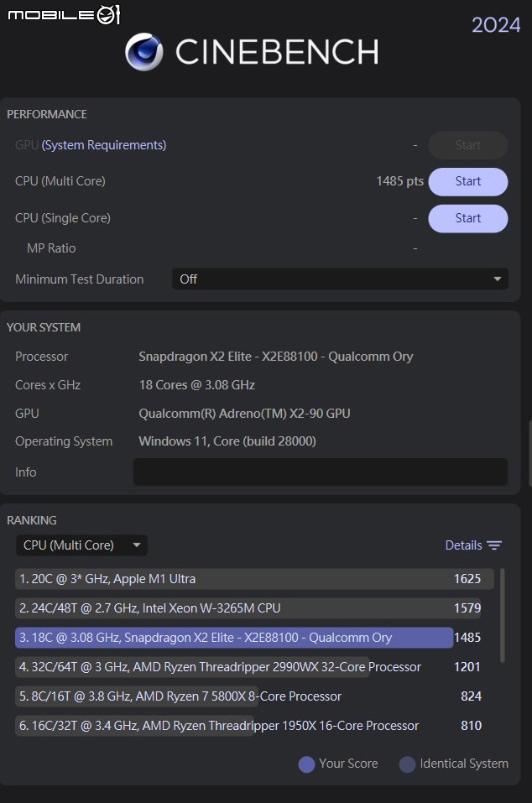
Task: Click the RANKING section header
Action: pos(32,520)
